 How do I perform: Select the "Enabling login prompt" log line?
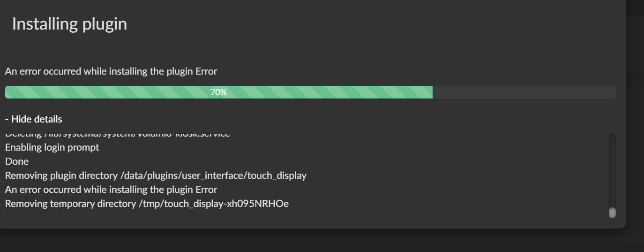click(x=52, y=147)
